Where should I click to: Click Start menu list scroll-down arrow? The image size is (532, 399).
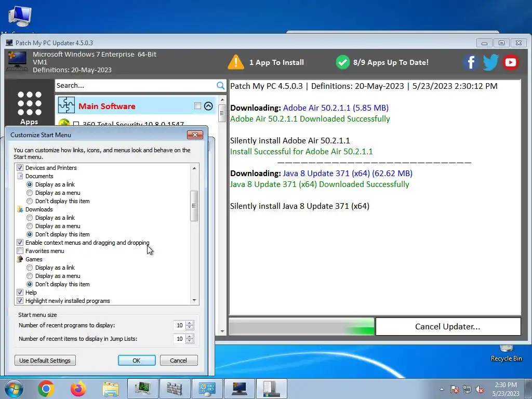coord(194,300)
